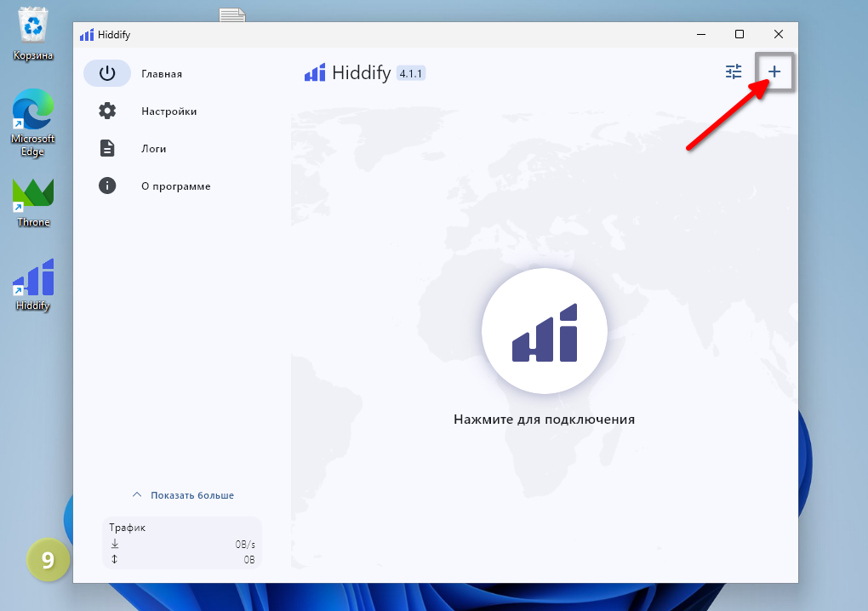This screenshot has width=868, height=611.
Task: Click the Трафик panel title
Action: pos(128,528)
